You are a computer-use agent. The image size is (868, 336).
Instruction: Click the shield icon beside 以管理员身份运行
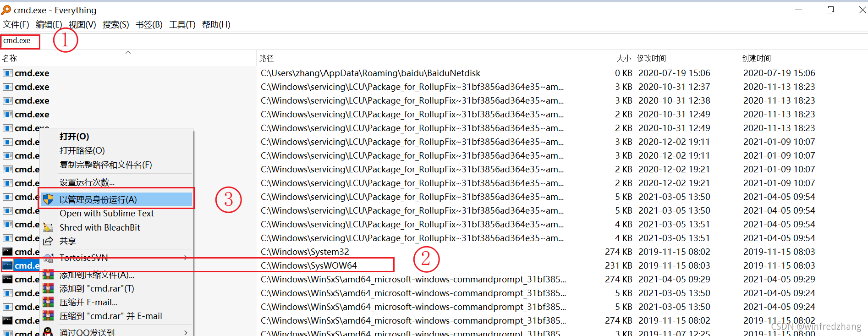pyautogui.click(x=48, y=199)
